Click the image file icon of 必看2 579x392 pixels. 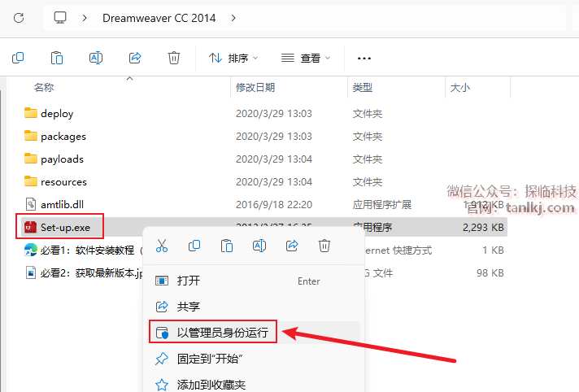[x=31, y=273]
